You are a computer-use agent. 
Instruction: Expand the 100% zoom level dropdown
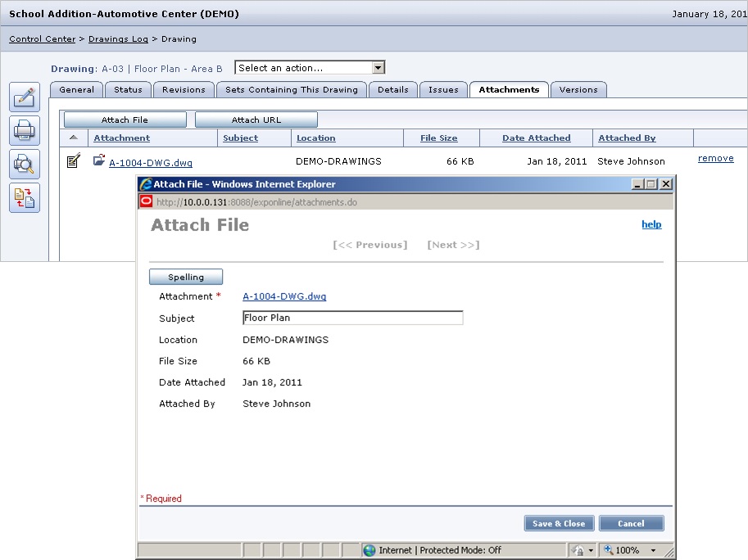pos(655,550)
